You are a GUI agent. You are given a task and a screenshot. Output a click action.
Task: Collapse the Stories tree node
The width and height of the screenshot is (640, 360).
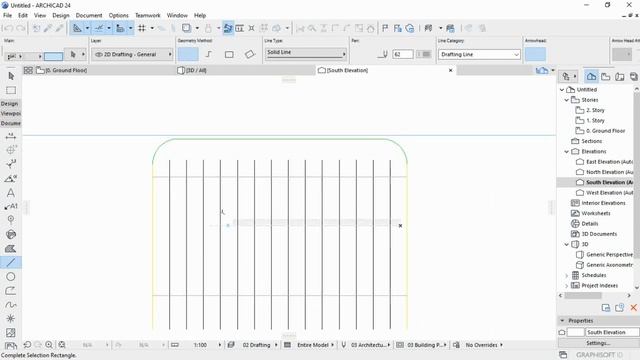(x=566, y=100)
